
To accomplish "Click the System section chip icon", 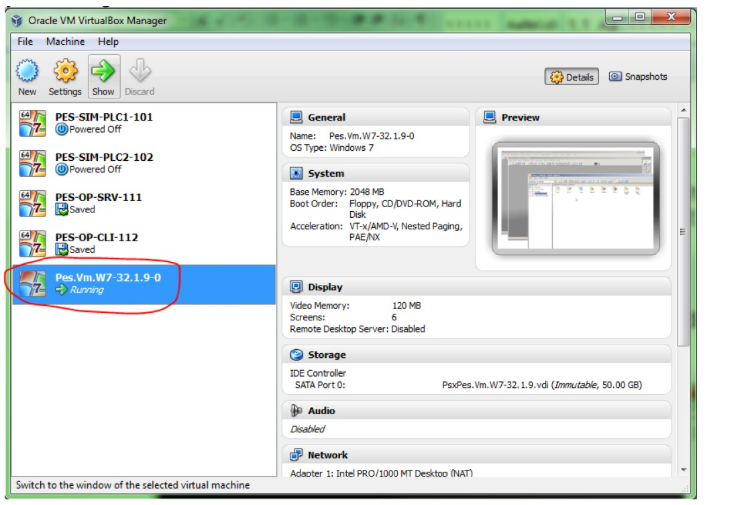I will coord(297,173).
